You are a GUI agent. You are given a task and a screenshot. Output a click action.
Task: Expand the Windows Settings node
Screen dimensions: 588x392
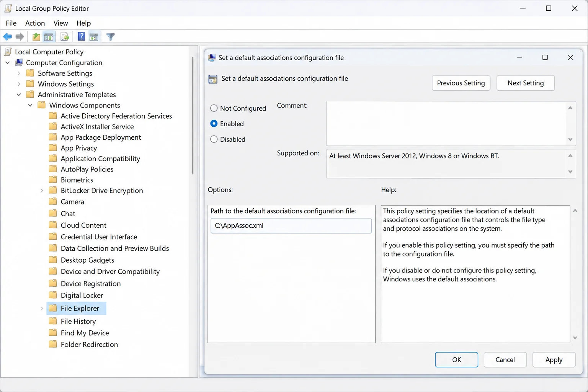coord(19,84)
